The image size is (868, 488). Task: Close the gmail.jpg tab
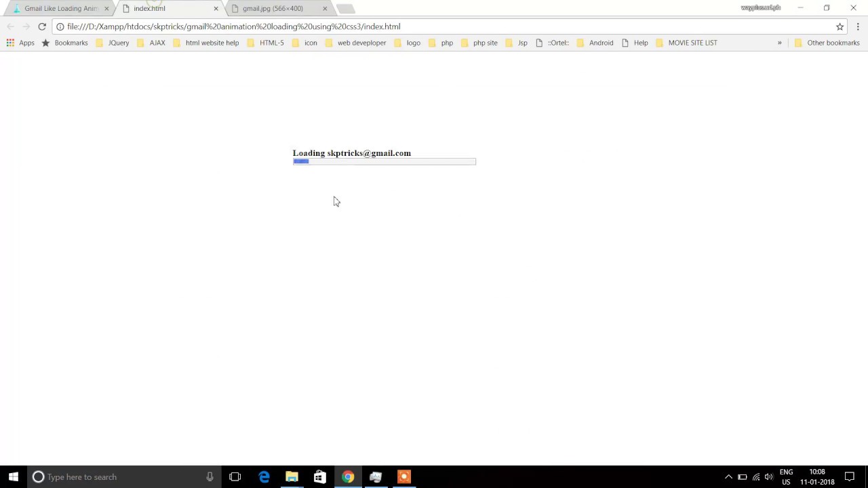325,9
